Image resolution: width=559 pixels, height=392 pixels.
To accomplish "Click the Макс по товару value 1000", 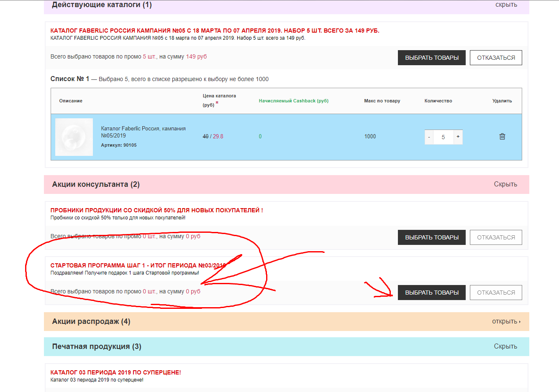I will coord(370,136).
